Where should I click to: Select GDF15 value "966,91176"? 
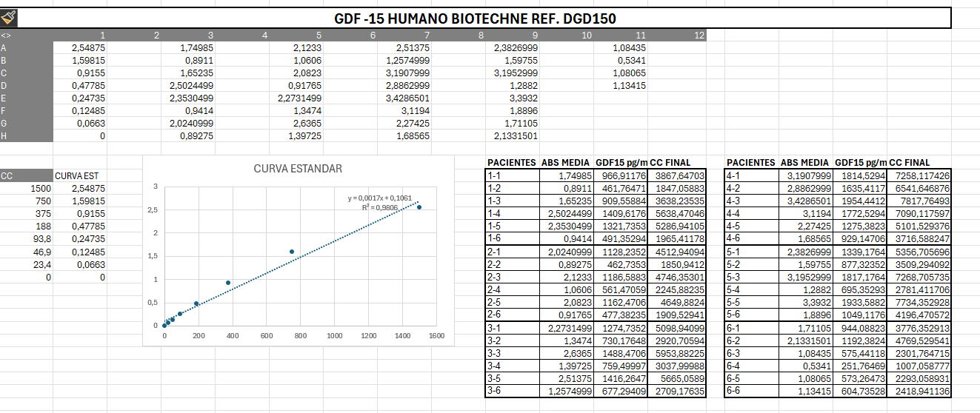click(x=621, y=175)
